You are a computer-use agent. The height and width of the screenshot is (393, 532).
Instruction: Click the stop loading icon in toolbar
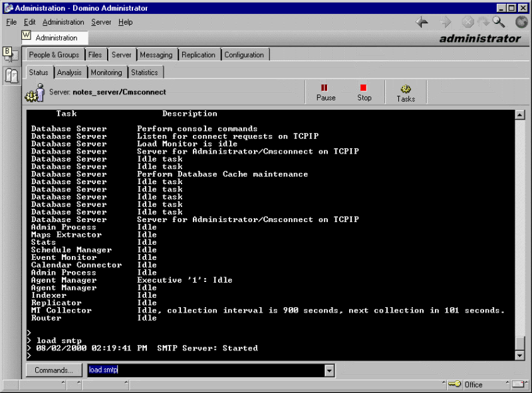click(467, 23)
